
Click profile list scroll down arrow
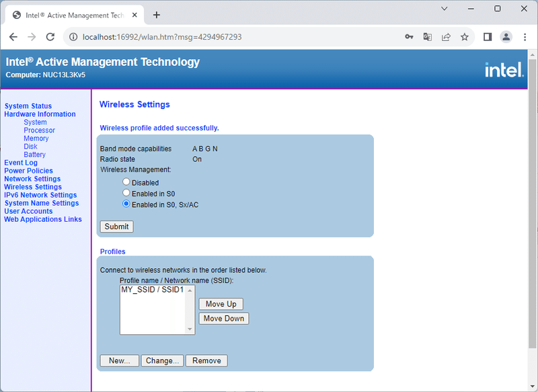click(x=190, y=329)
